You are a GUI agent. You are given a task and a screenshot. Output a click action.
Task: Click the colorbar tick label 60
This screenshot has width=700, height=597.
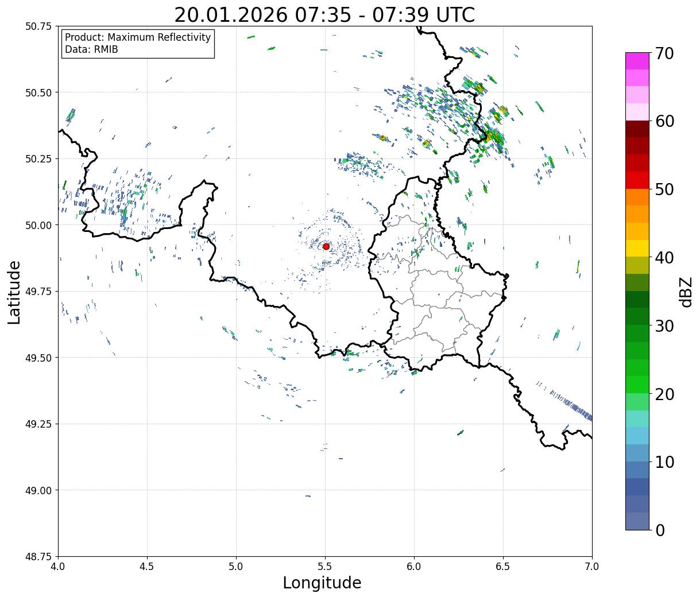664,121
